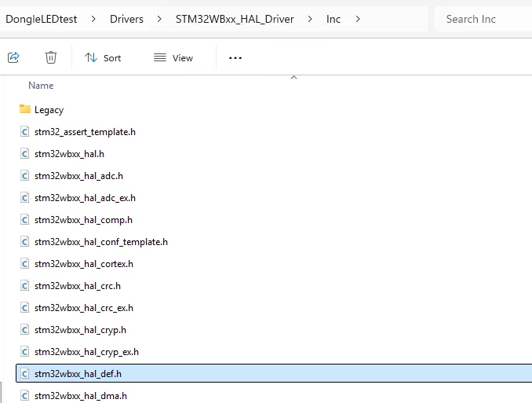Open the See more ellipsis menu
Viewport: 532px width, 403px height.
pos(235,58)
